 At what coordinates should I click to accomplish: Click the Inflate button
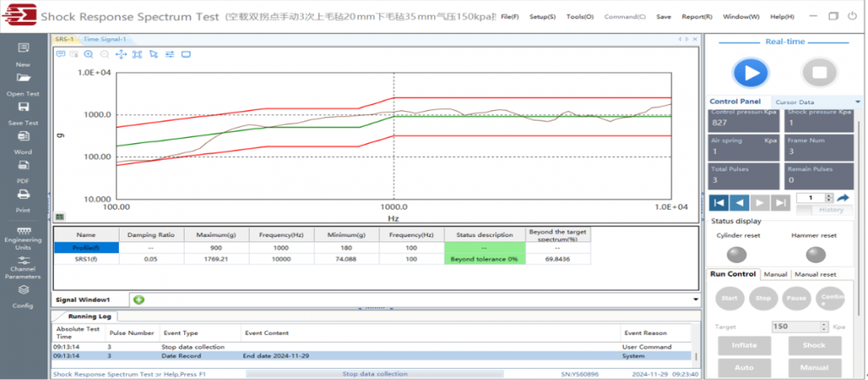(x=744, y=344)
